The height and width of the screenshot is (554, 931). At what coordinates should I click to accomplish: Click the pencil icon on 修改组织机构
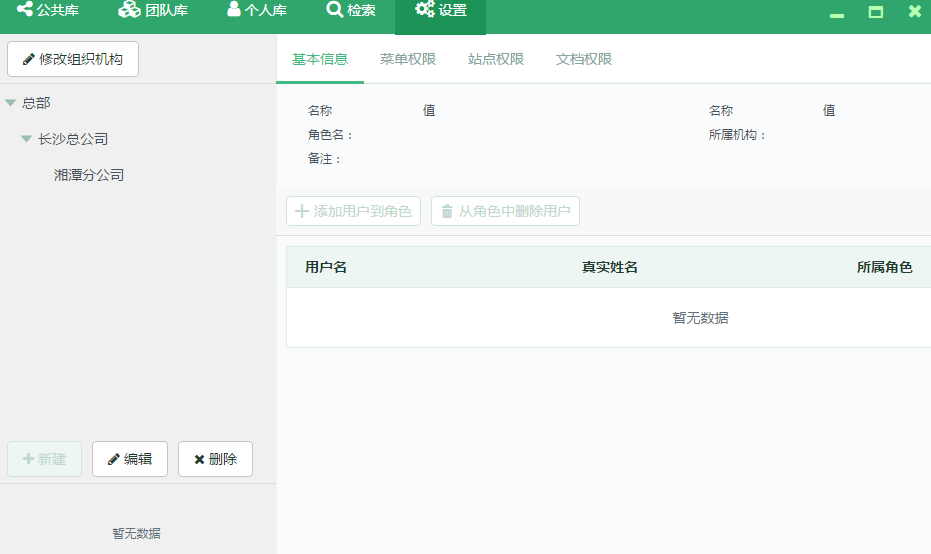(28, 60)
